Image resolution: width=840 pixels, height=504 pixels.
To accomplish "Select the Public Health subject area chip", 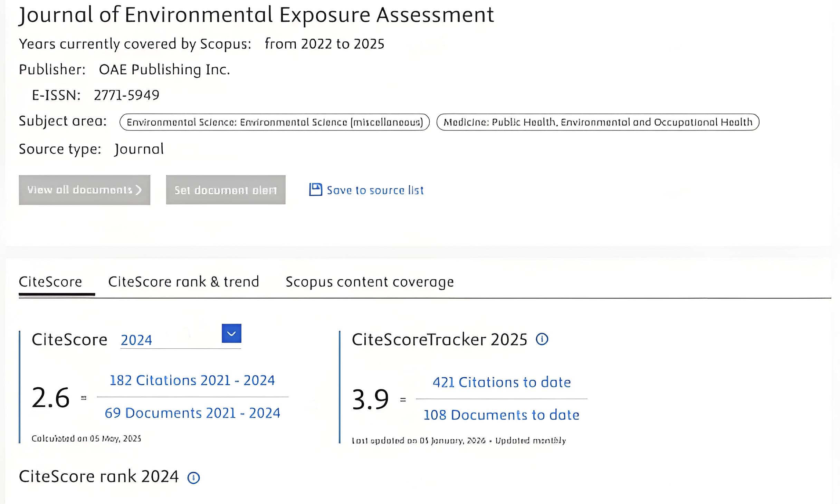I will [598, 122].
